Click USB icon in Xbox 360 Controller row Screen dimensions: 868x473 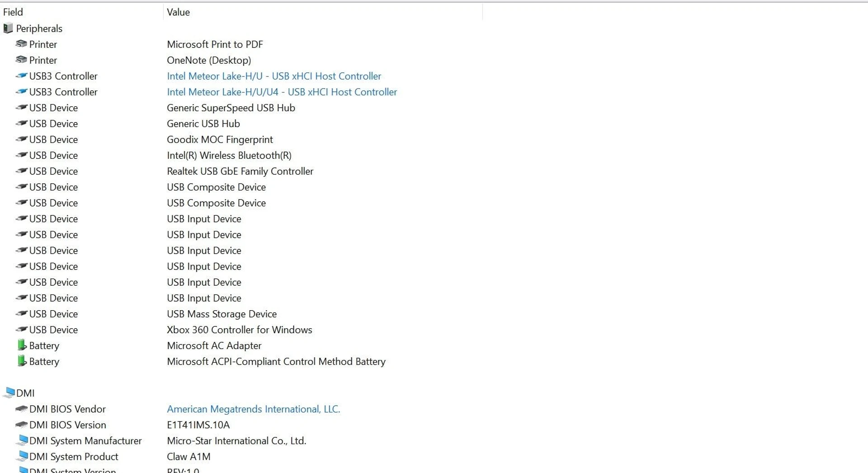21,330
